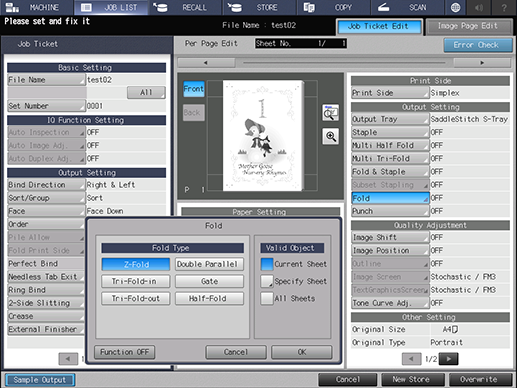The image size is (517, 388).
Task: Click the sheet navigation slider track
Action: (344, 63)
